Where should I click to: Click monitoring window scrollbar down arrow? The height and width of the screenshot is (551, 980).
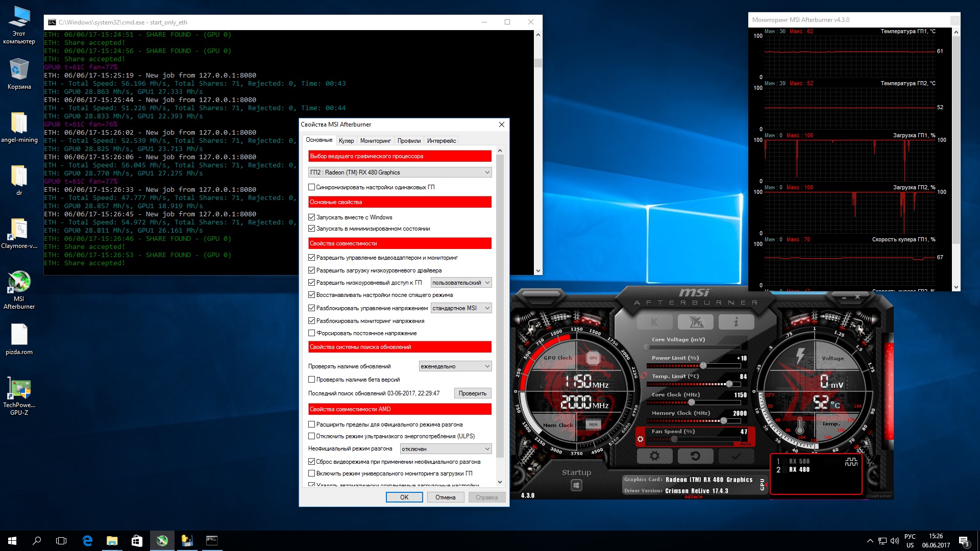pos(956,287)
